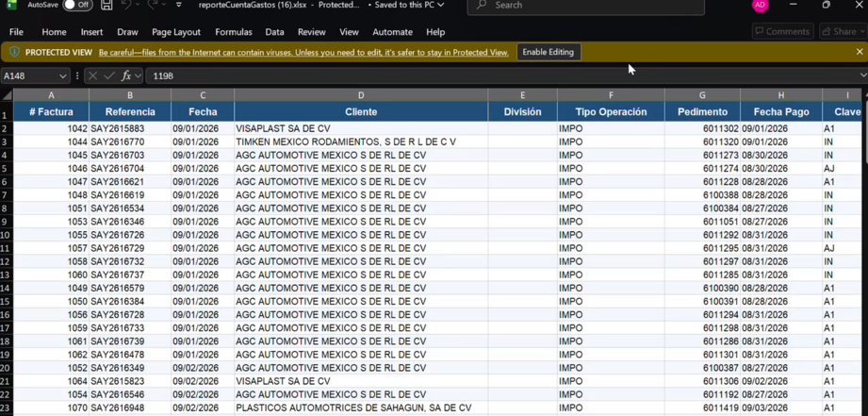The height and width of the screenshot is (416, 868).
Task: Open the Automate tab
Action: click(392, 32)
